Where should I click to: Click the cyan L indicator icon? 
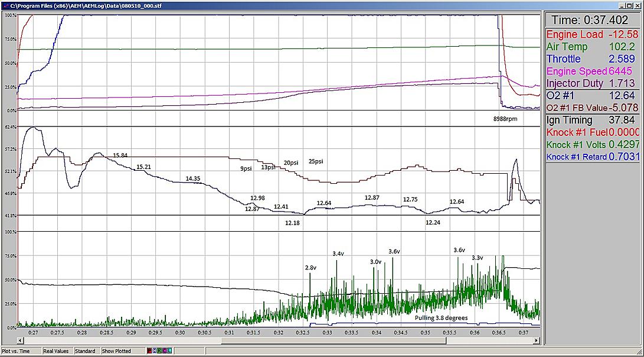tap(169, 351)
